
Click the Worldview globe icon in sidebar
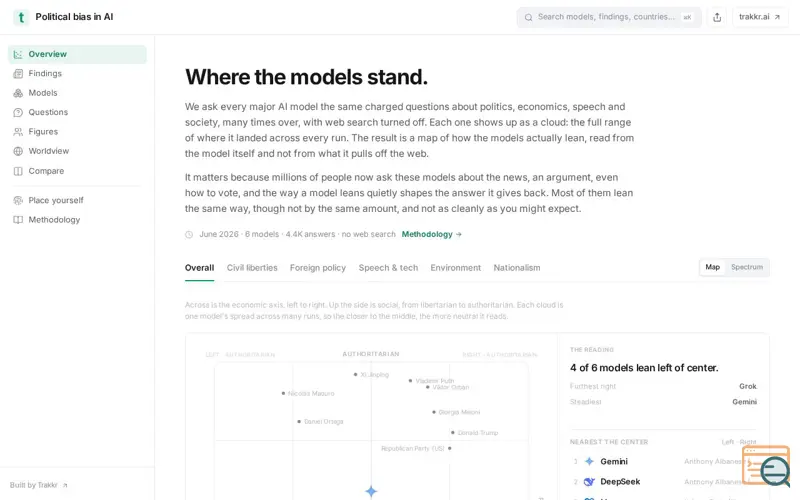[18, 152]
